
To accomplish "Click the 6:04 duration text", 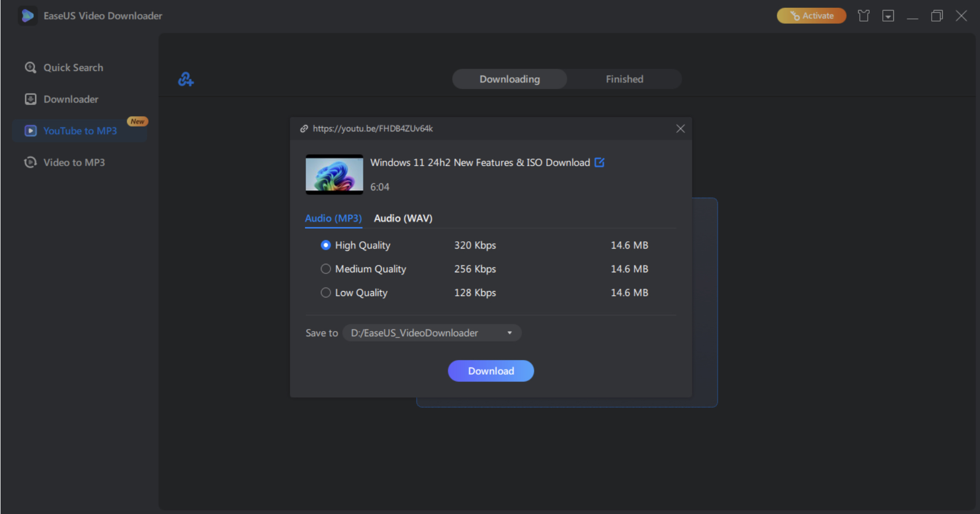I will point(380,187).
